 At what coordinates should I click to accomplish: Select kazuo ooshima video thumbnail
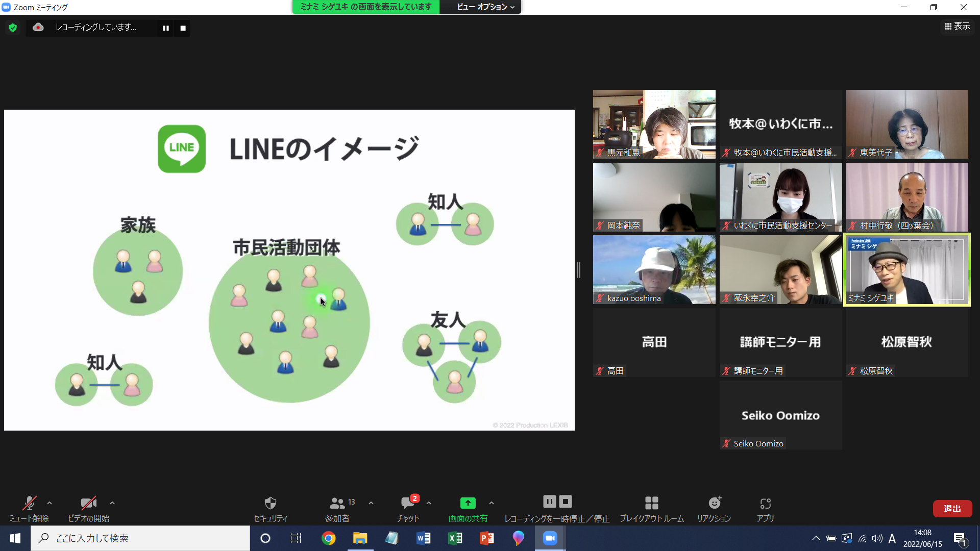click(654, 270)
